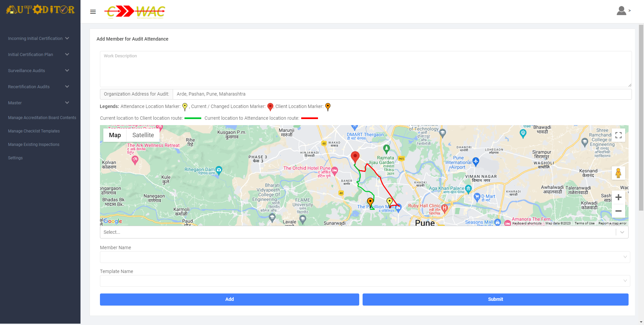Expand the Master menu
644x325 pixels.
click(x=39, y=103)
